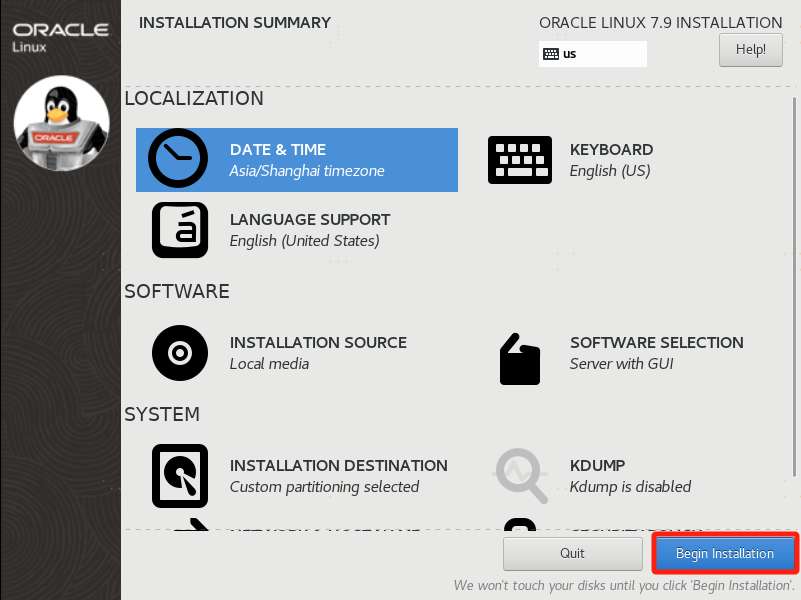Image resolution: width=801 pixels, height=600 pixels.
Task: Click the Oracle penguin mascot image
Action: (x=61, y=124)
